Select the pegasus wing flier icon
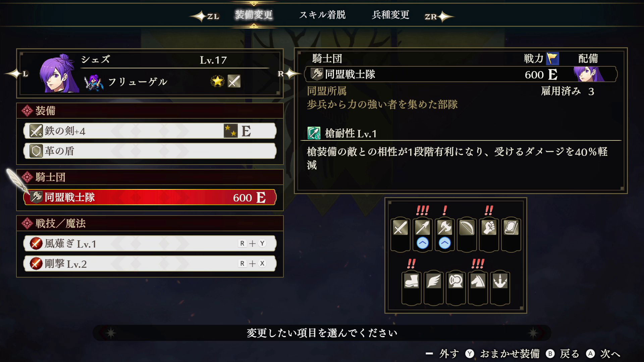 pos(433,281)
